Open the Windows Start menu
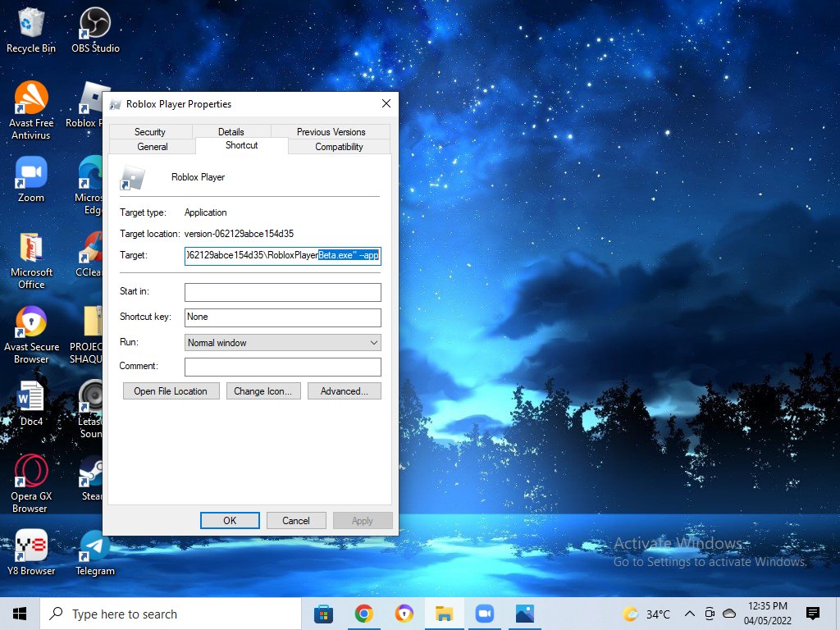Screen dimensions: 840x630 [20, 614]
